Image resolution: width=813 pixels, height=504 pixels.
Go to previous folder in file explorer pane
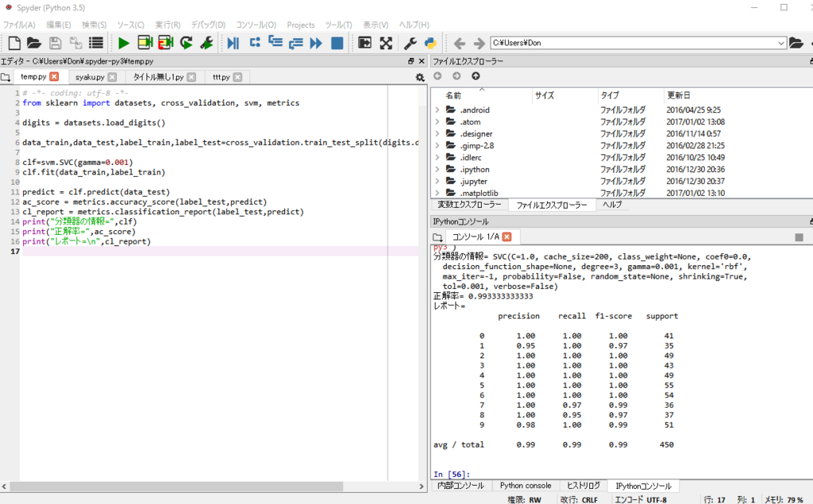pyautogui.click(x=437, y=76)
